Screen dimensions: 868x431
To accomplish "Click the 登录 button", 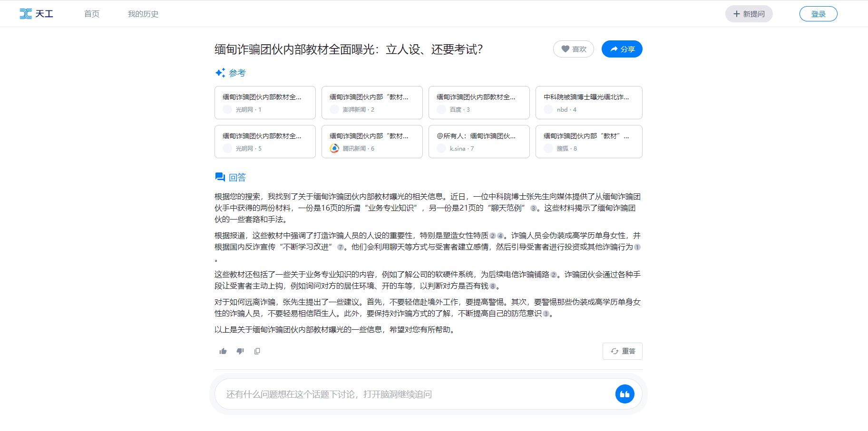I will (x=818, y=14).
